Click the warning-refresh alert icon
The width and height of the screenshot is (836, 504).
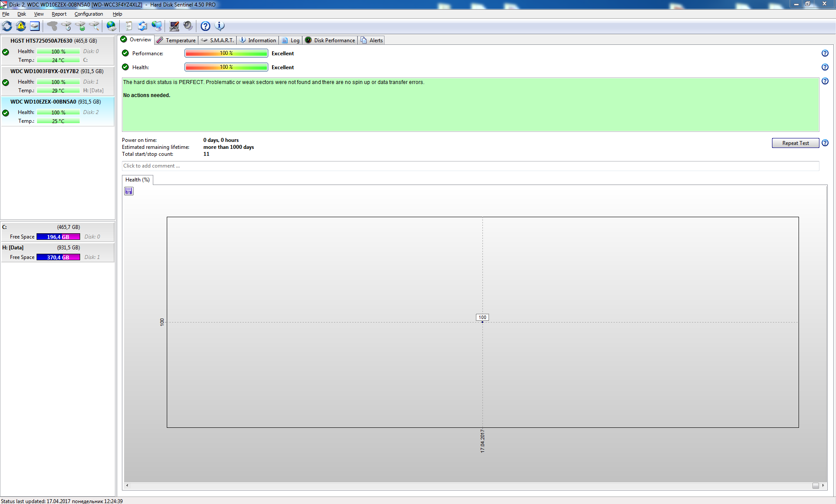pos(21,26)
